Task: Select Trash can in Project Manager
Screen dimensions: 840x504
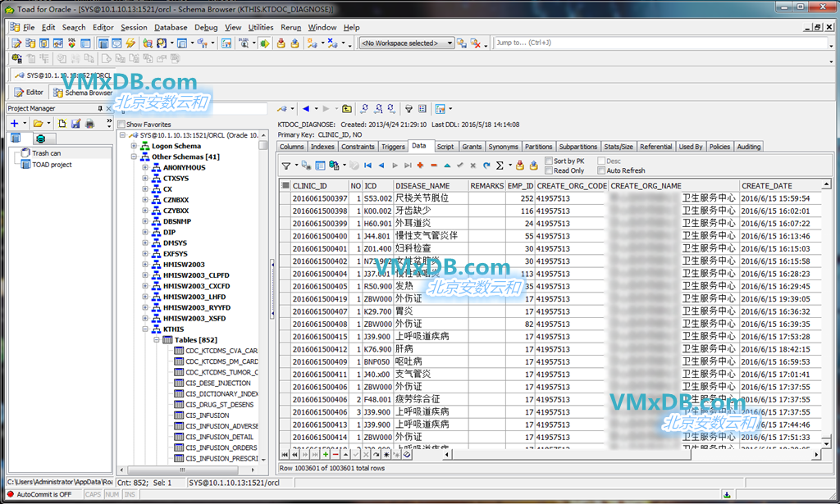Action: coord(46,153)
